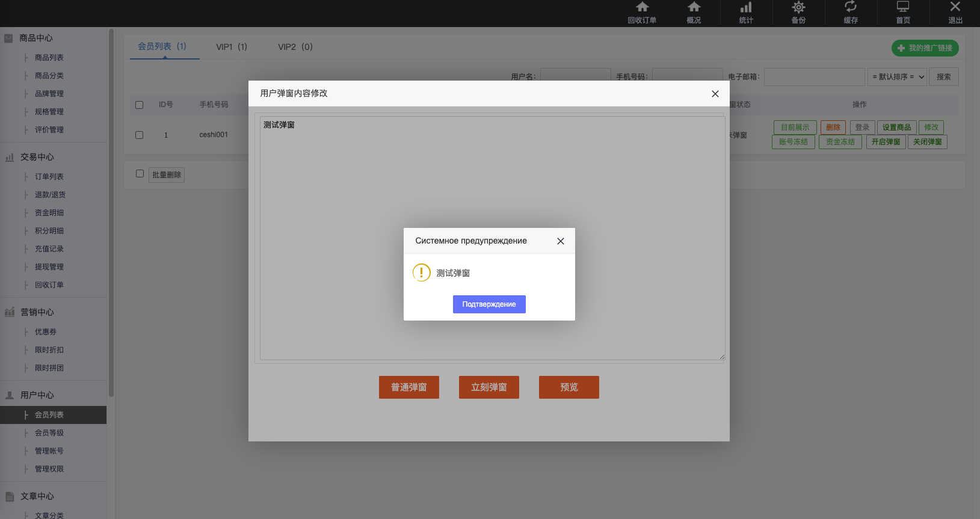Open the 首页 monitor icon
This screenshot has width=980, height=519.
[903, 8]
